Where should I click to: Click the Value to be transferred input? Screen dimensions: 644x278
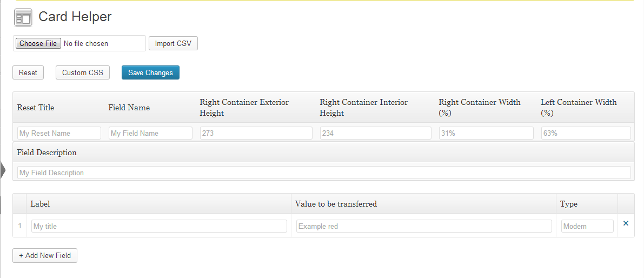pyautogui.click(x=424, y=226)
